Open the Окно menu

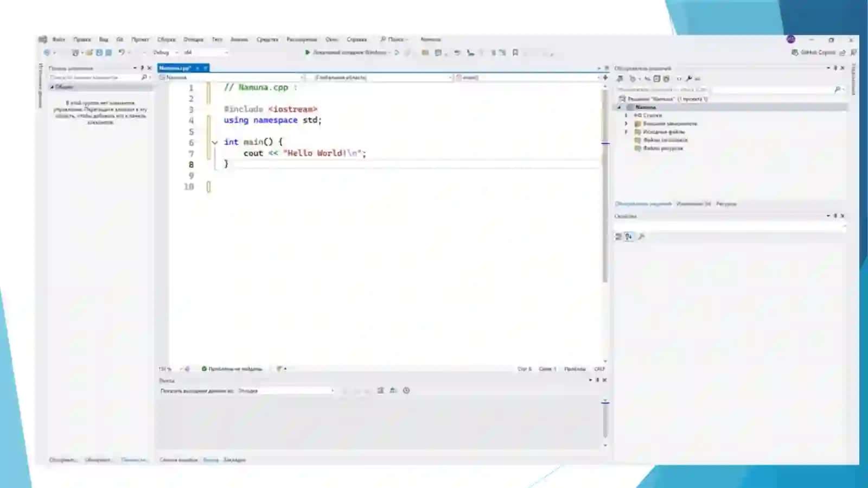click(331, 39)
